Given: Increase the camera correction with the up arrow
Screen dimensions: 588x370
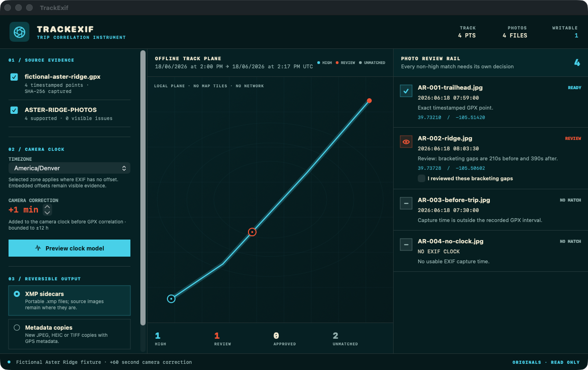Looking at the screenshot, I should tap(47, 207).
